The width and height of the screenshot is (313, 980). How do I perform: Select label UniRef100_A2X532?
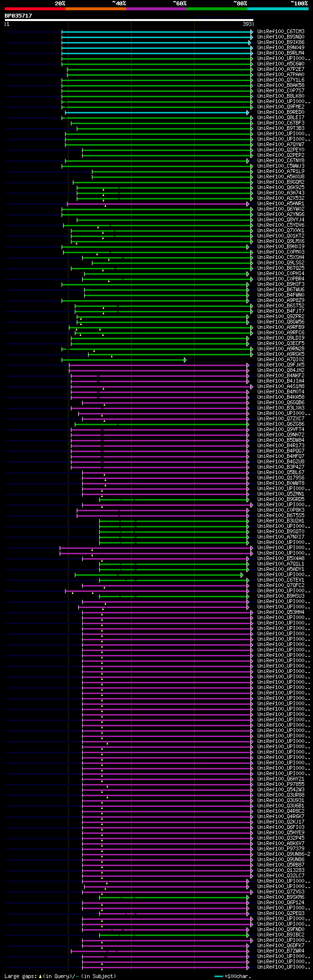click(281, 198)
